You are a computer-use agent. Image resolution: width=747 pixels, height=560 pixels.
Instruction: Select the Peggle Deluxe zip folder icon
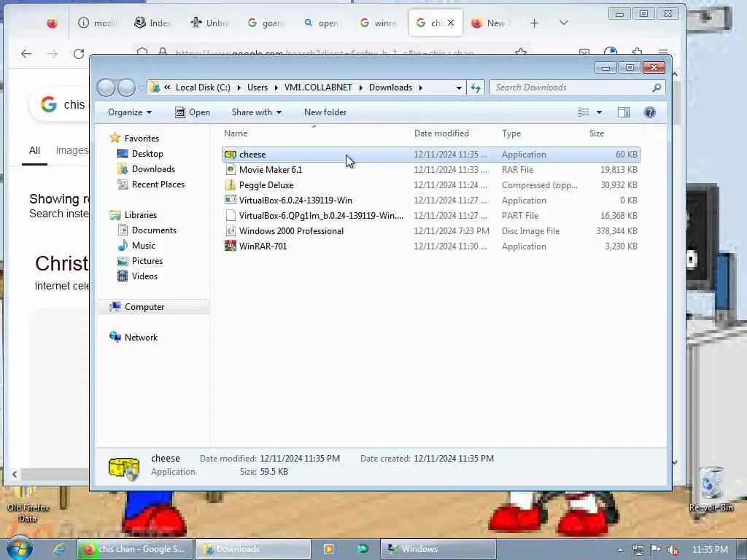(x=230, y=184)
